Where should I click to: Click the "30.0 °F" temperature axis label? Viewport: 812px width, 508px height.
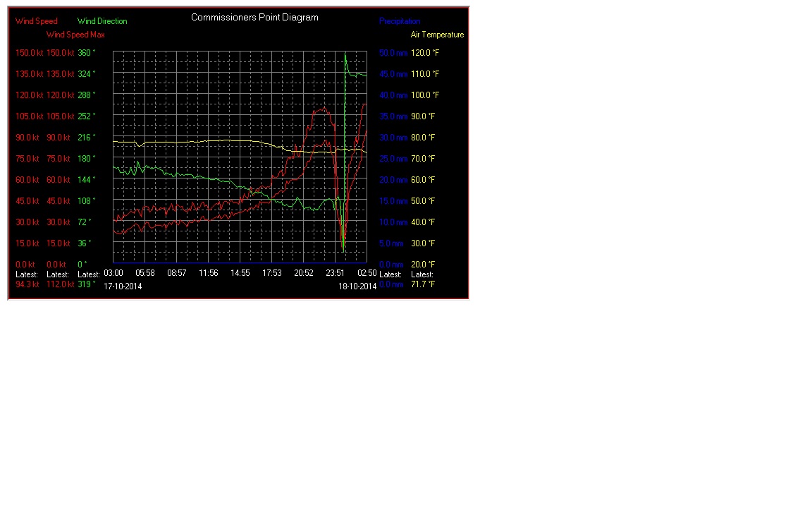423,243
